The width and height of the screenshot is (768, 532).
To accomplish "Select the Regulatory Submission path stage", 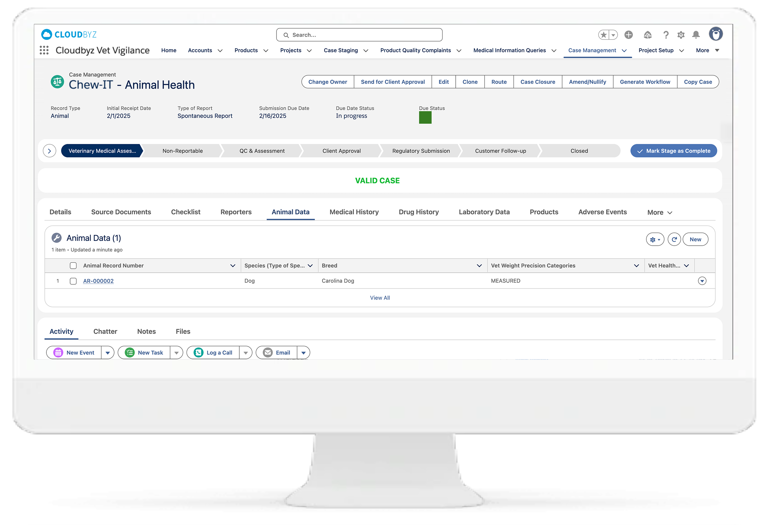I will pyautogui.click(x=421, y=151).
